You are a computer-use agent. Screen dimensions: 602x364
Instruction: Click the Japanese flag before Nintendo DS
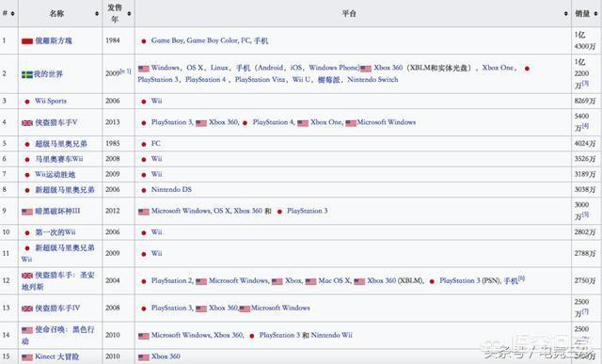[144, 190]
